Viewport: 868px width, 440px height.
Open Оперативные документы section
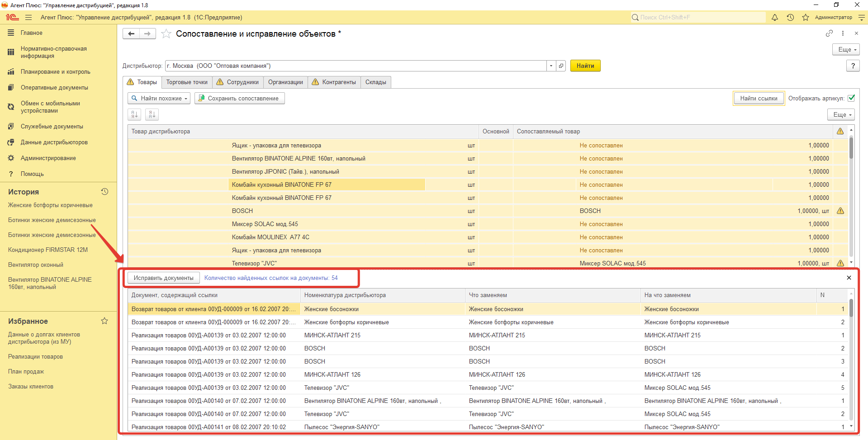coord(54,88)
